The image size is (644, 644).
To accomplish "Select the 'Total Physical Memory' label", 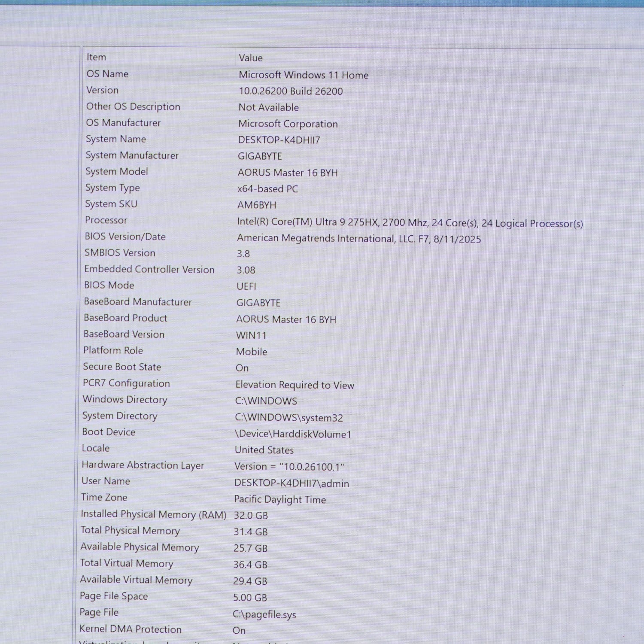I will pos(130,531).
